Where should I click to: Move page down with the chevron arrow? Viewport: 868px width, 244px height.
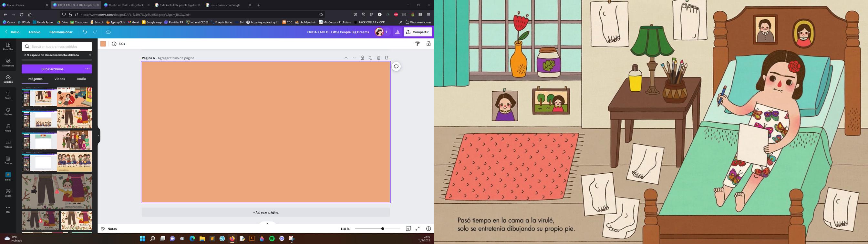354,58
